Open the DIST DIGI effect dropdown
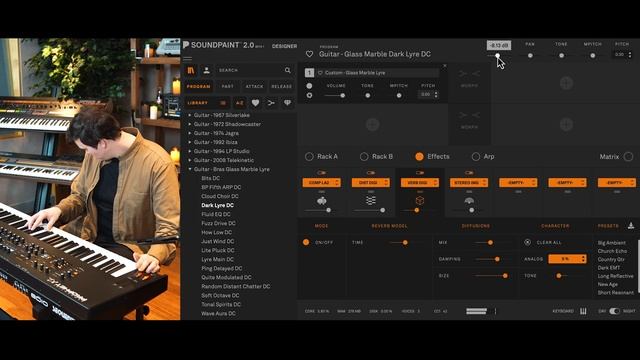The width and height of the screenshot is (640, 360). point(371,182)
